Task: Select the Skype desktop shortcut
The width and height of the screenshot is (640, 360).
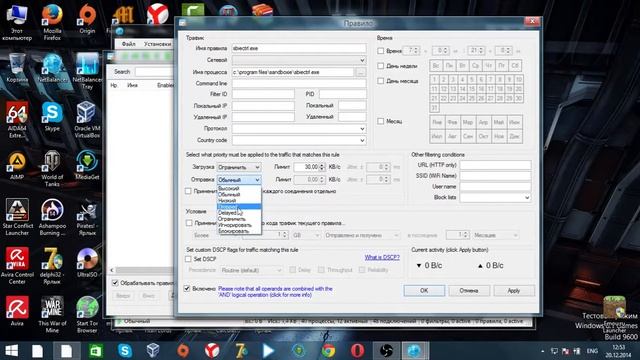Action: [52, 116]
